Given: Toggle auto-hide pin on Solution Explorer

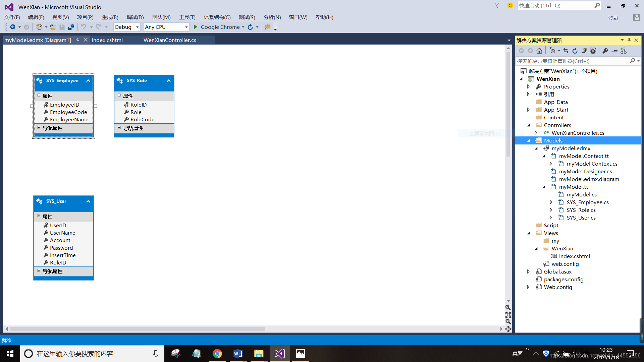Looking at the screenshot, I should click(629, 40).
